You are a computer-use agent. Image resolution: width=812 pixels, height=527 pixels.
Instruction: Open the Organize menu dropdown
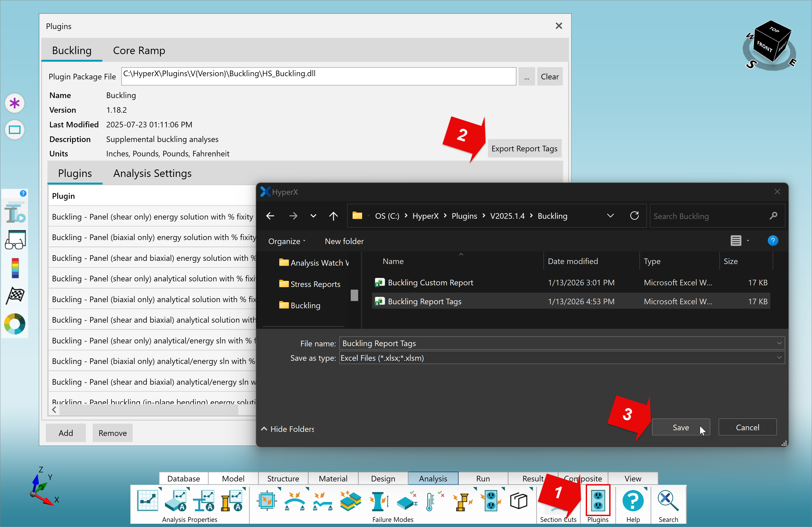[286, 241]
